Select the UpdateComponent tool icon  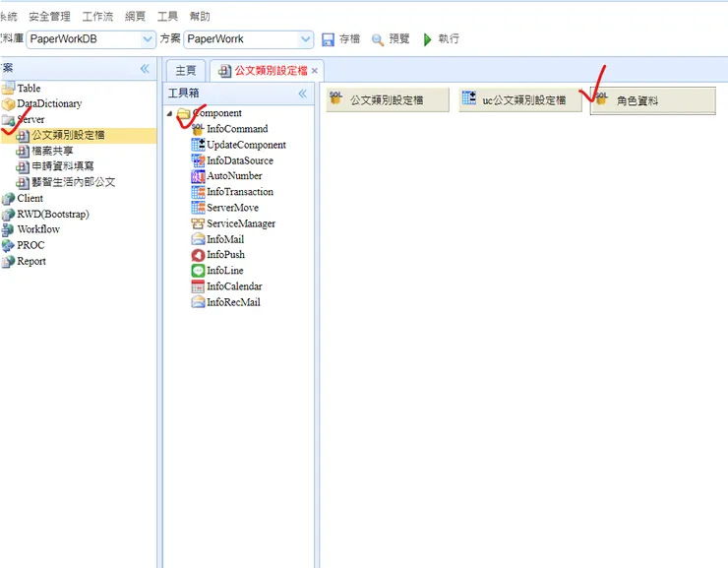pos(198,145)
